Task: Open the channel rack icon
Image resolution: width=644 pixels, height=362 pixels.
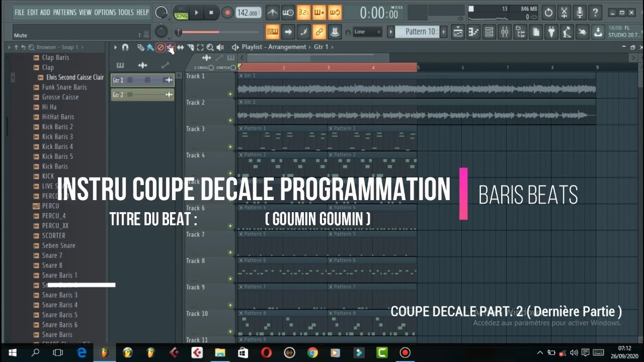Action: point(489,32)
